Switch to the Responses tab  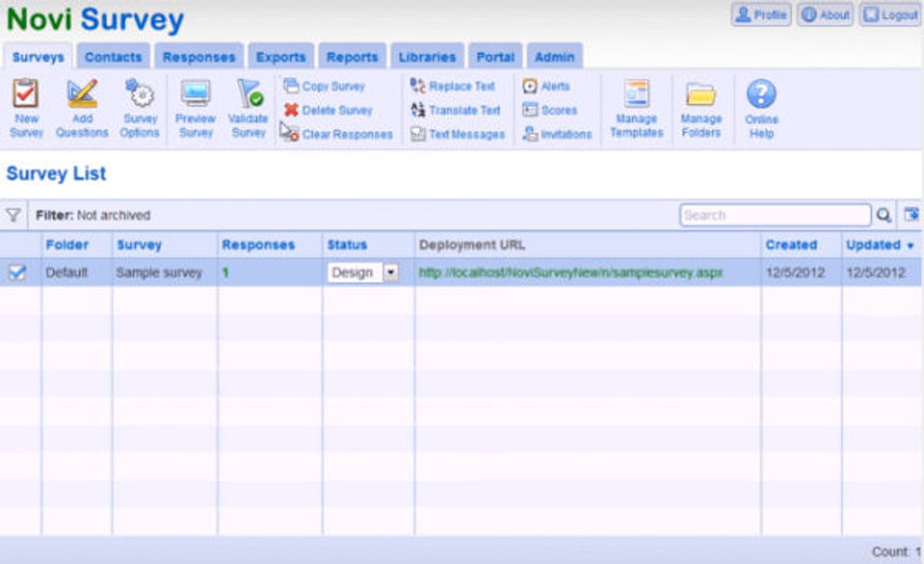coord(198,57)
